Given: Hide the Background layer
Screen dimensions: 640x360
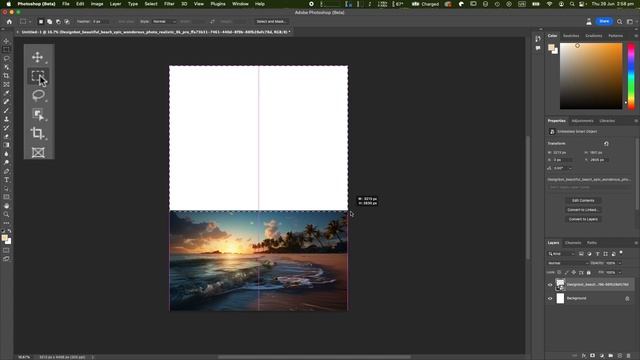Looking at the screenshot, I should pyautogui.click(x=550, y=298).
